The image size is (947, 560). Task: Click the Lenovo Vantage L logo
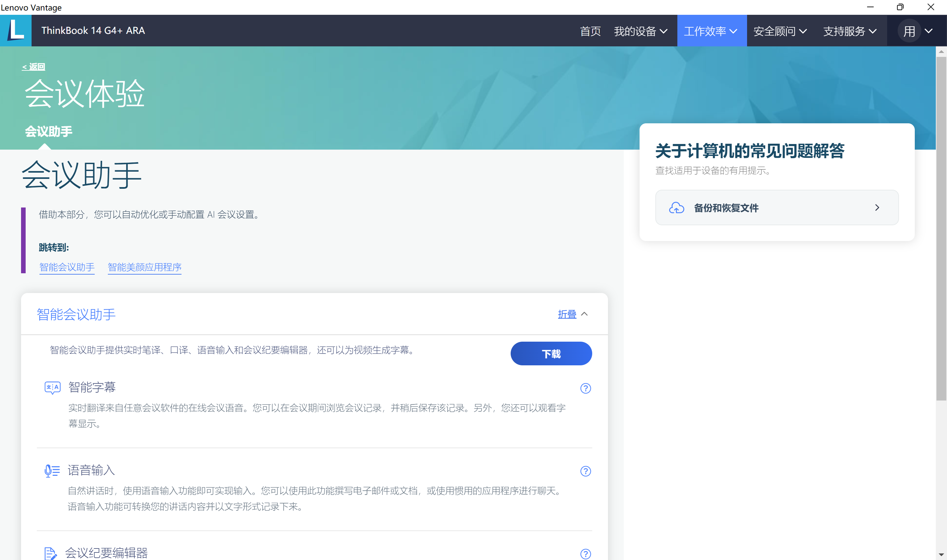pyautogui.click(x=16, y=31)
